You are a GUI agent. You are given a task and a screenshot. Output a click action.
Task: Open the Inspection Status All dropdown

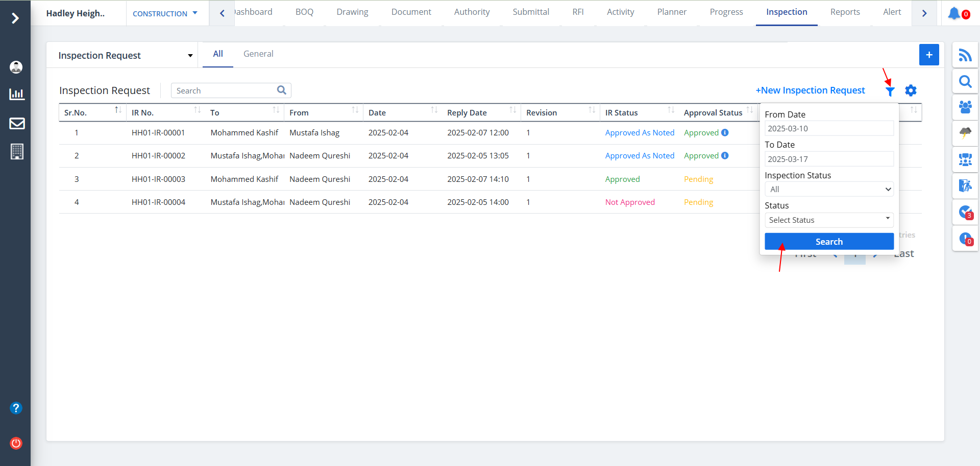click(x=829, y=190)
